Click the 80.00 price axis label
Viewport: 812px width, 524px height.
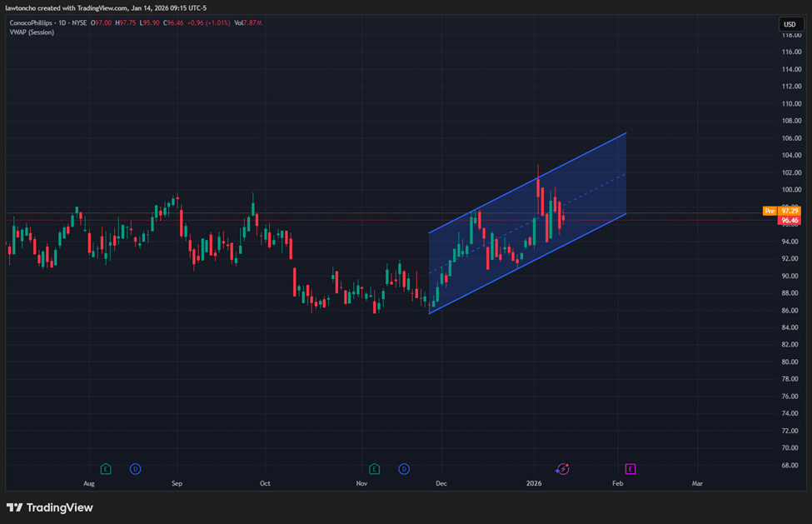click(x=790, y=362)
